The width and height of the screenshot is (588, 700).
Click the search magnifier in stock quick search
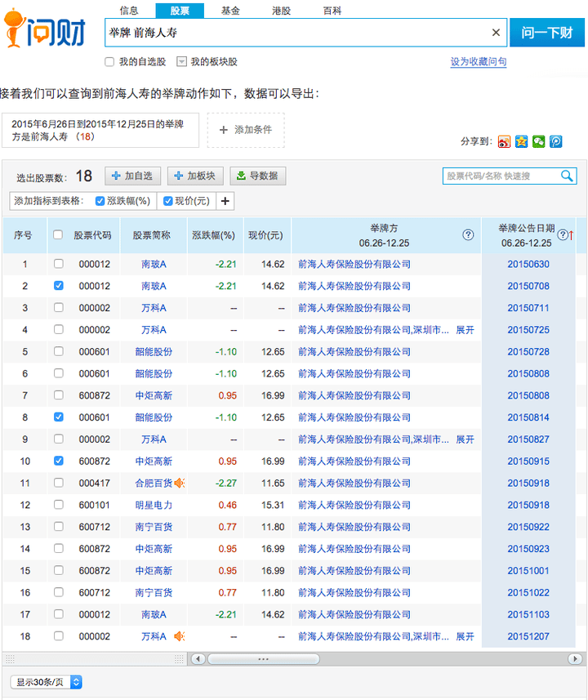point(567,176)
